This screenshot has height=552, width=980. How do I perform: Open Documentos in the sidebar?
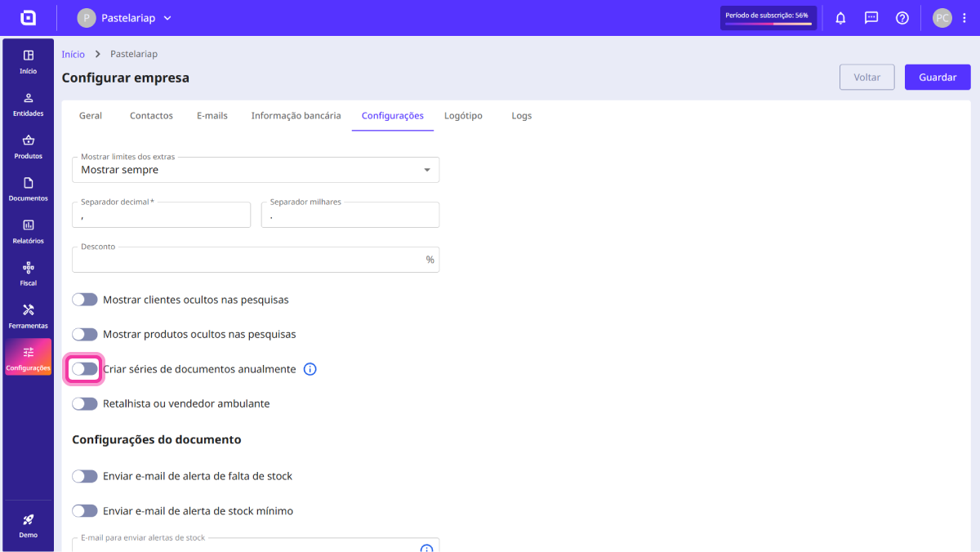[29, 189]
